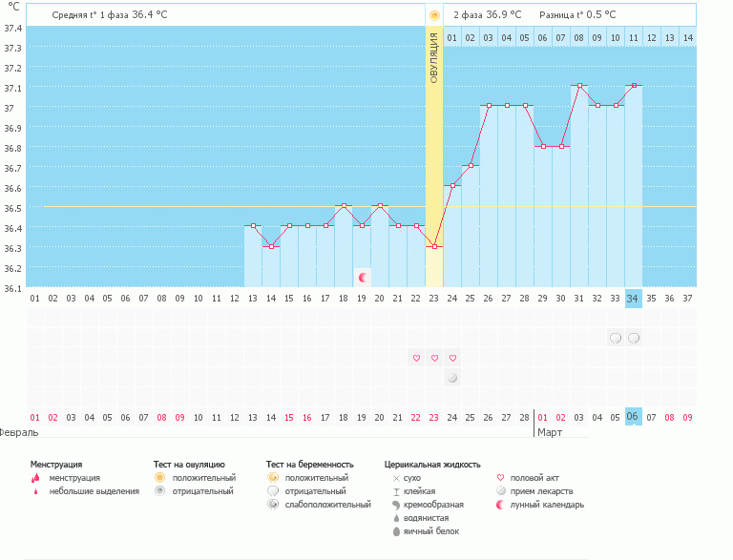The width and height of the screenshot is (733, 560).
Task: Click phase-two day 11 header cell
Action: pyautogui.click(x=634, y=37)
